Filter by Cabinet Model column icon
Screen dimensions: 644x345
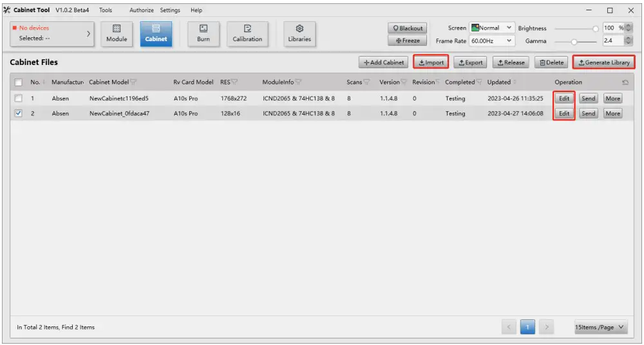click(133, 82)
